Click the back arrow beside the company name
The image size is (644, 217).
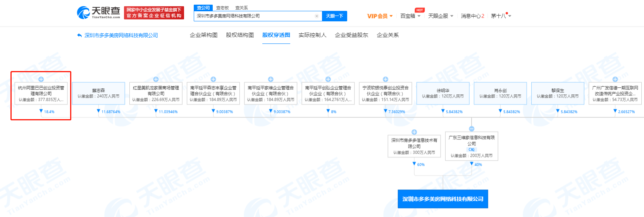79,35
